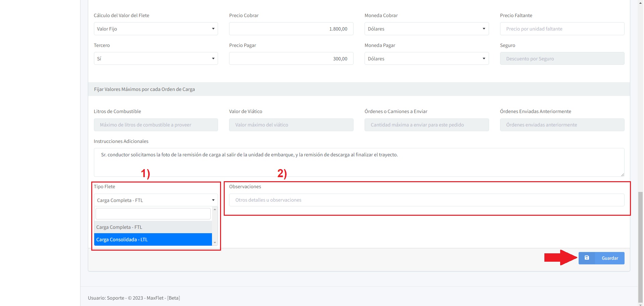Click dropdown list scroll-up arrow
This screenshot has height=306, width=644.
tap(215, 209)
